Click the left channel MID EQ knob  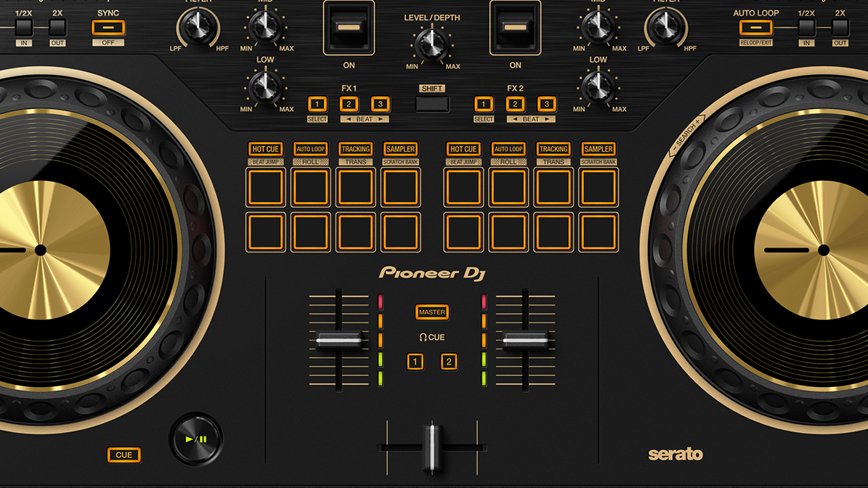coord(265,26)
